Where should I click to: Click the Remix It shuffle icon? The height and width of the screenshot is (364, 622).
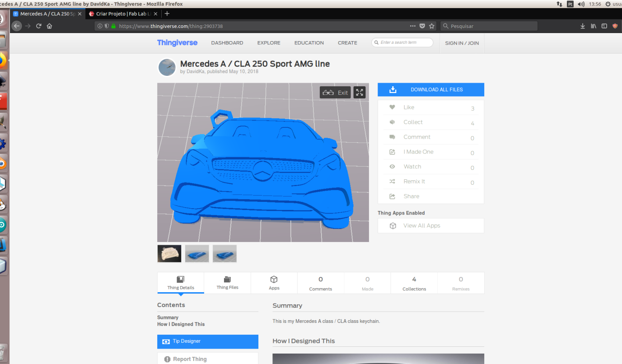point(392,182)
